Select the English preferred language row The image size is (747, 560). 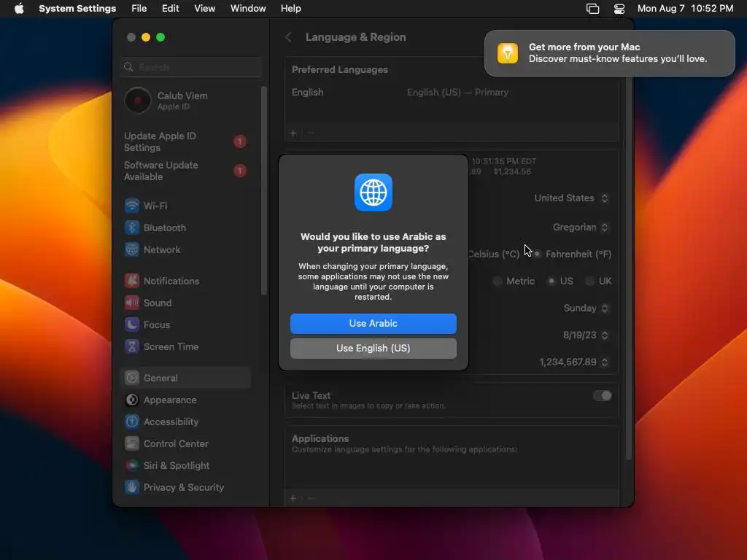point(452,93)
